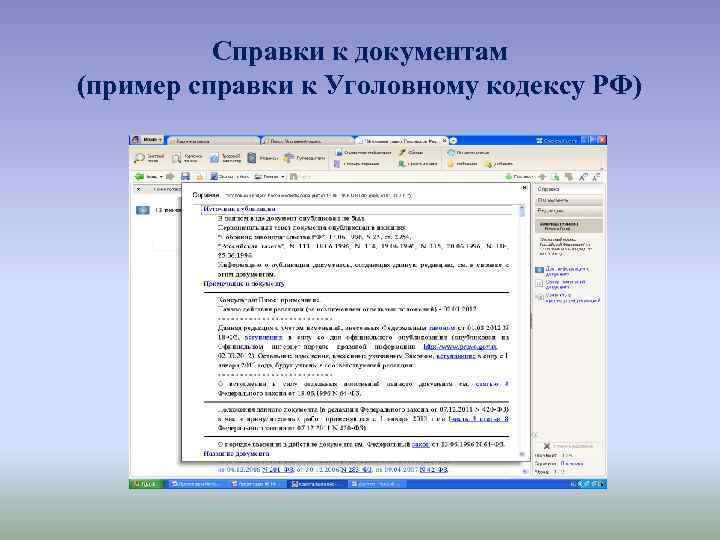The width and height of the screenshot is (720, 540).
Task: Close the active document tab
Action: (x=445, y=141)
